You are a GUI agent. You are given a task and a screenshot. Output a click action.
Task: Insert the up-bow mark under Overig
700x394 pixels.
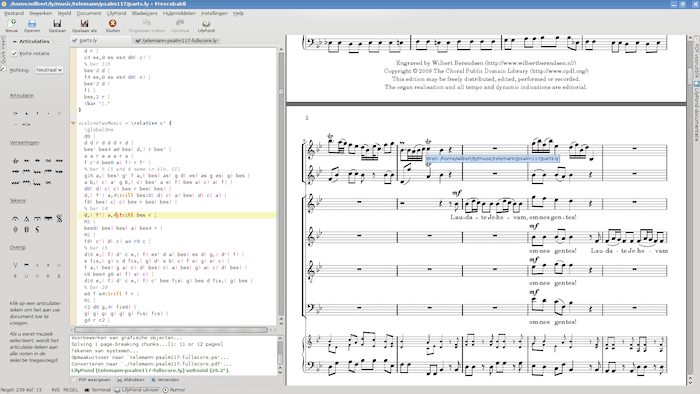(x=15, y=265)
